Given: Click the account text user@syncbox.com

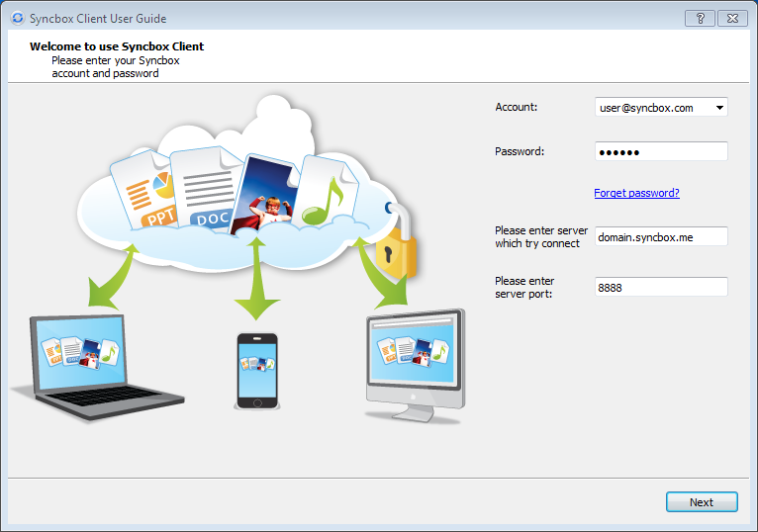Looking at the screenshot, I should (x=646, y=108).
